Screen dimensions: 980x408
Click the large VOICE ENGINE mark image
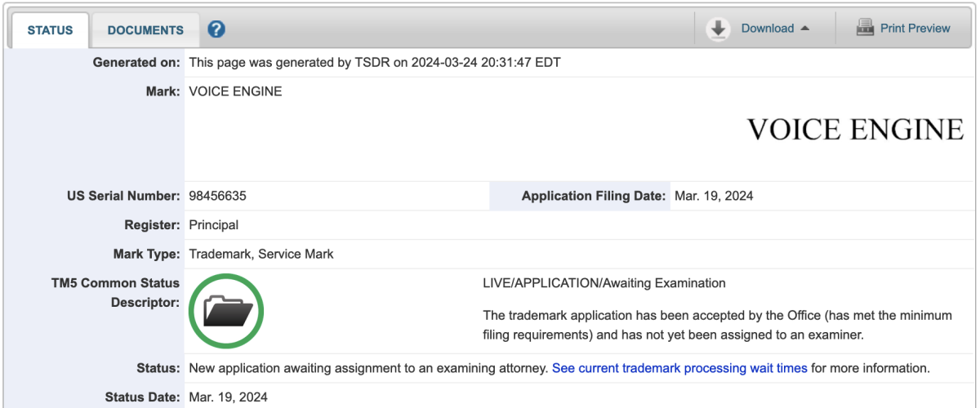856,129
